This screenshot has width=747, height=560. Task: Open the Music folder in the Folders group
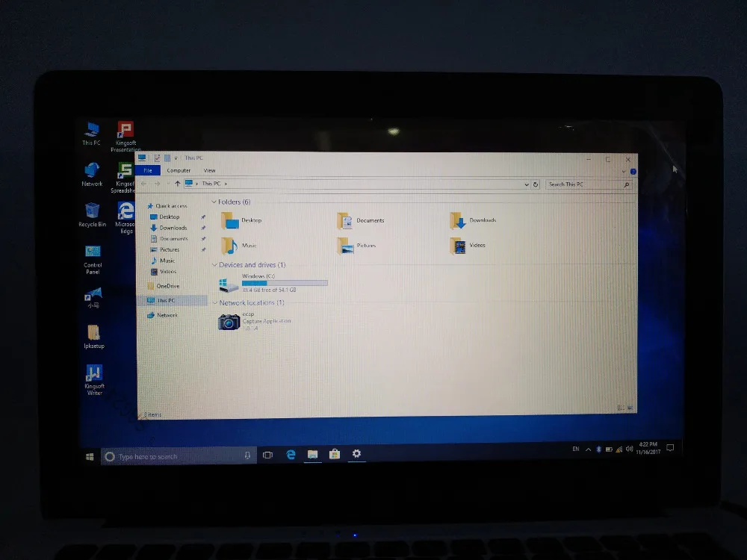point(239,246)
